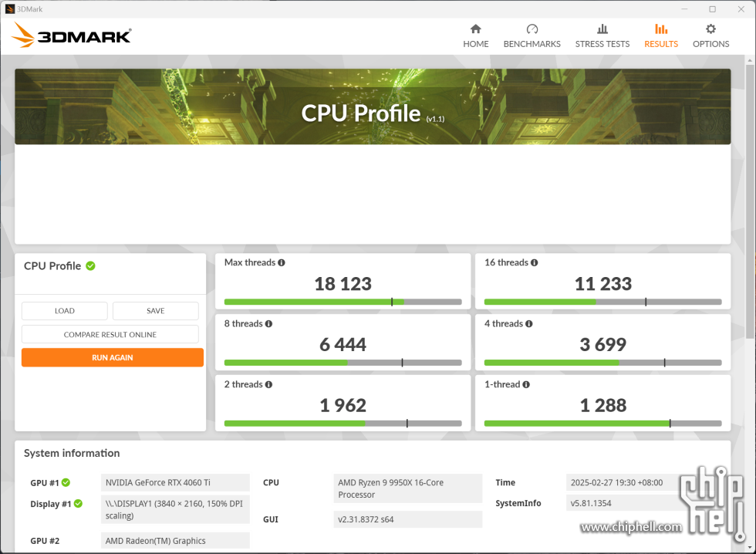Click the Display #1 green status check
This screenshot has width=756, height=554.
tap(78, 503)
